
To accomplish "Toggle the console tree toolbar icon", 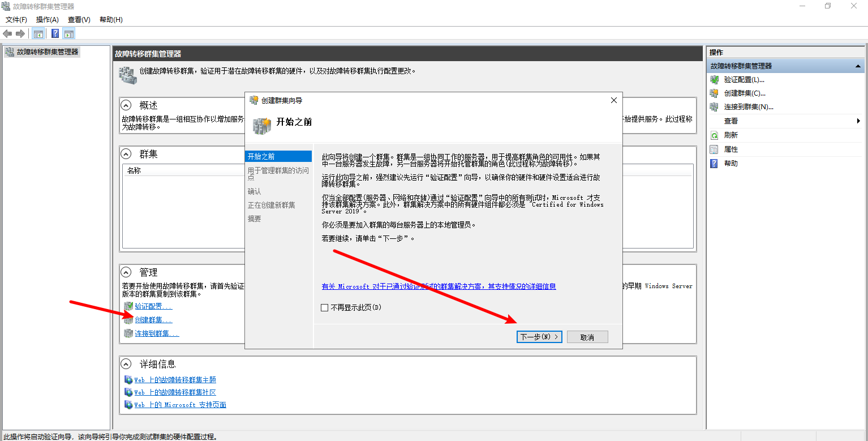I will click(x=38, y=34).
